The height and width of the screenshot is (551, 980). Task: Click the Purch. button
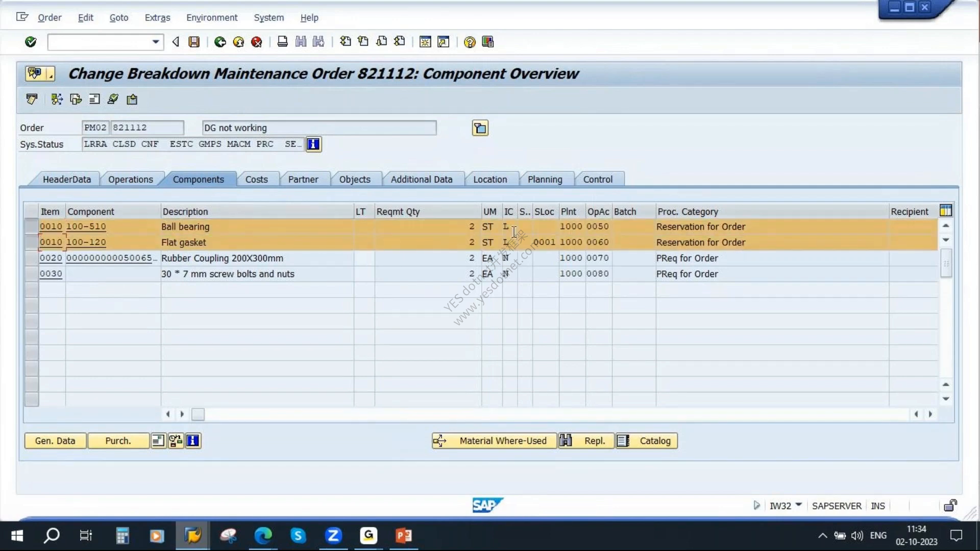[x=118, y=441]
